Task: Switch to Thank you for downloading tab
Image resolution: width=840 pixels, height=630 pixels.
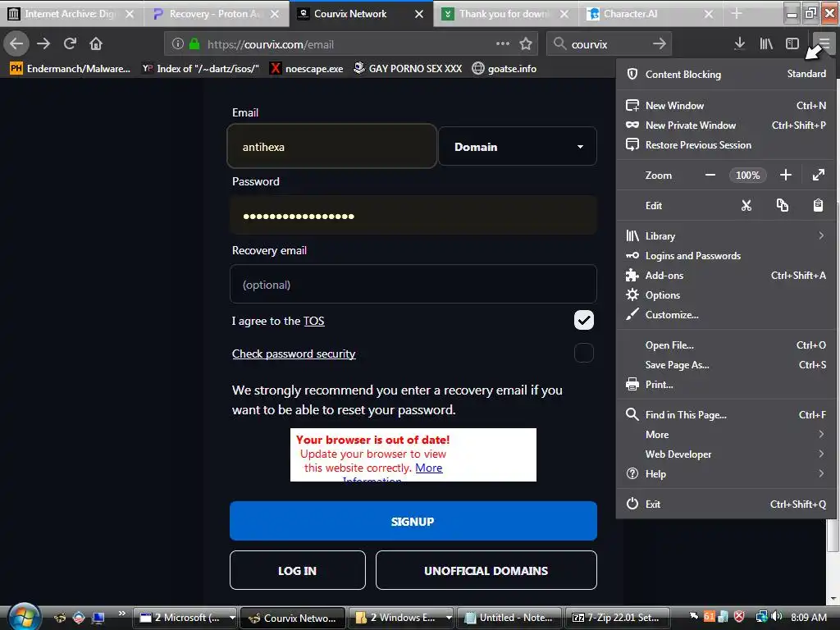Action: coord(505,14)
